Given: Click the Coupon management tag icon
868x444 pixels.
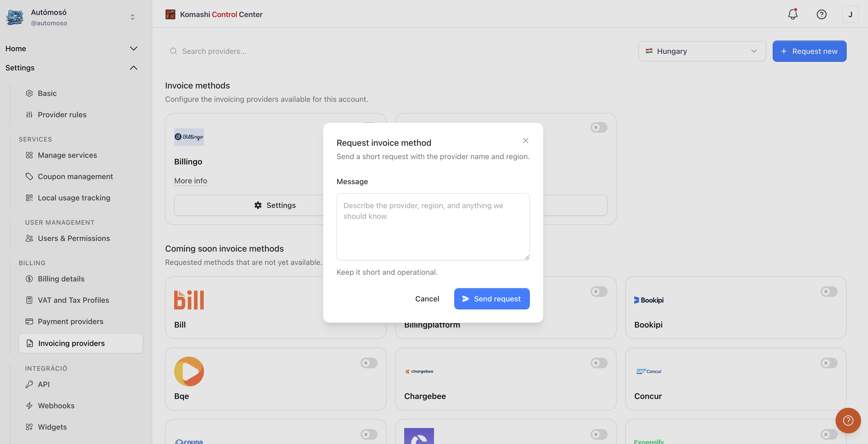Looking at the screenshot, I should pos(29,176).
